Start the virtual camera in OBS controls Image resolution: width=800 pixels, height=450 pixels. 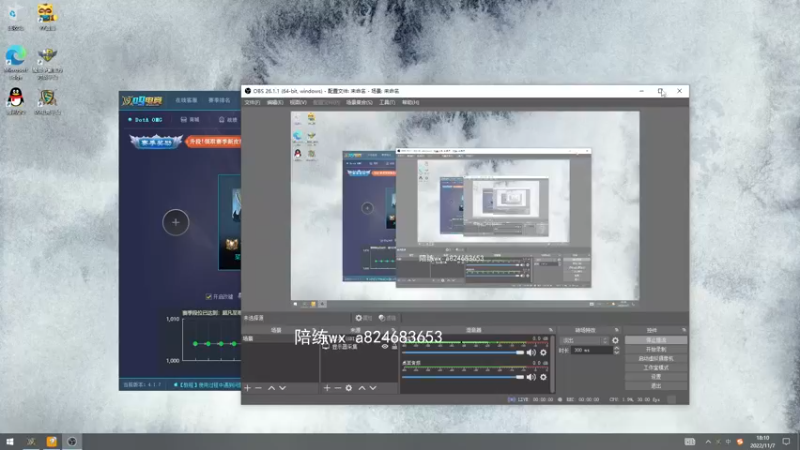656,359
